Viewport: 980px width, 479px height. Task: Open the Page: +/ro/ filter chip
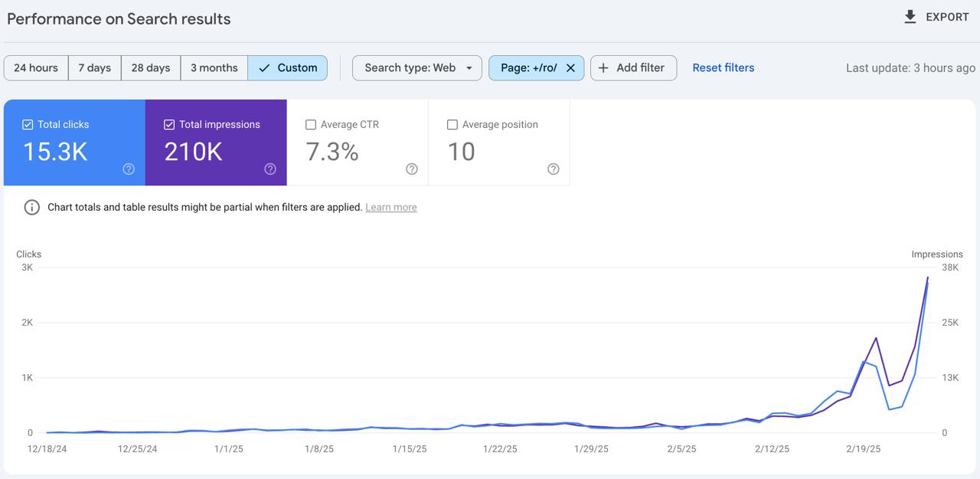529,67
